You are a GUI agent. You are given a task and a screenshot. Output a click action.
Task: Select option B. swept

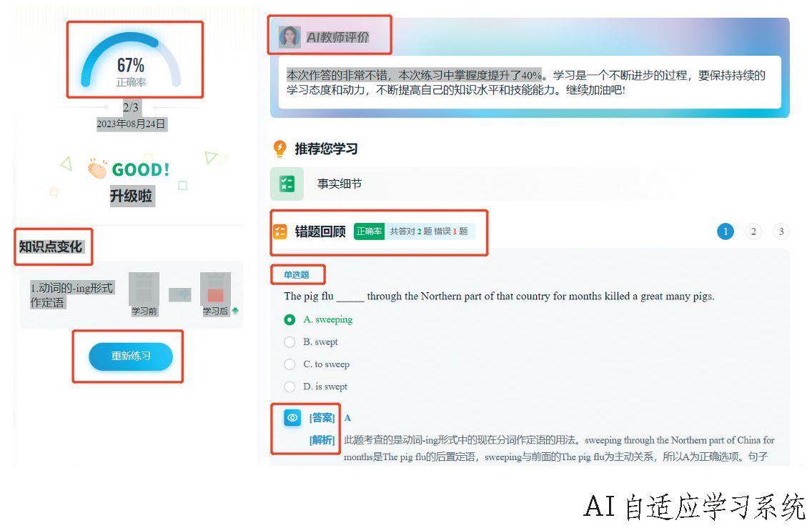(x=311, y=342)
